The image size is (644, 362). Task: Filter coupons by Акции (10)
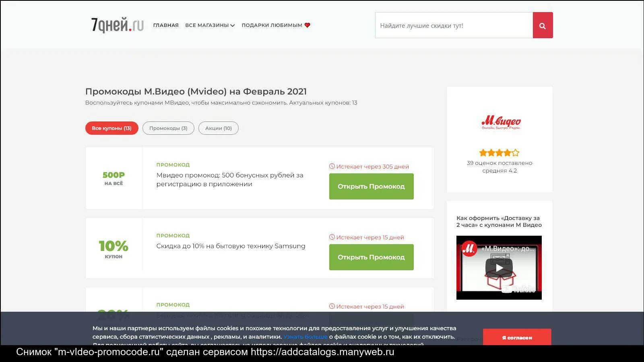click(218, 128)
